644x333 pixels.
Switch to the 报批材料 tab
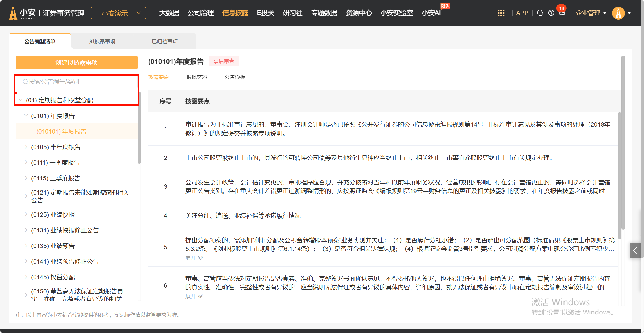[196, 77]
